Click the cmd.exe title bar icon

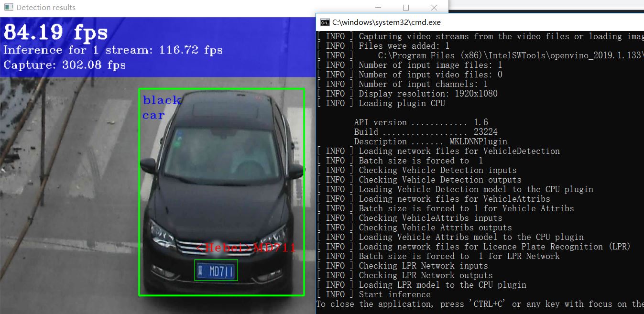(325, 22)
